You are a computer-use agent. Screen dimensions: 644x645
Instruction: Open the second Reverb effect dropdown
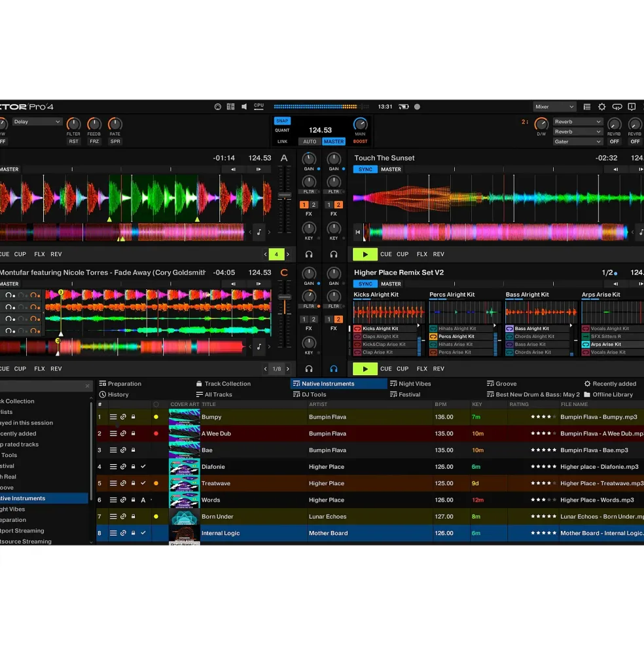click(x=577, y=132)
